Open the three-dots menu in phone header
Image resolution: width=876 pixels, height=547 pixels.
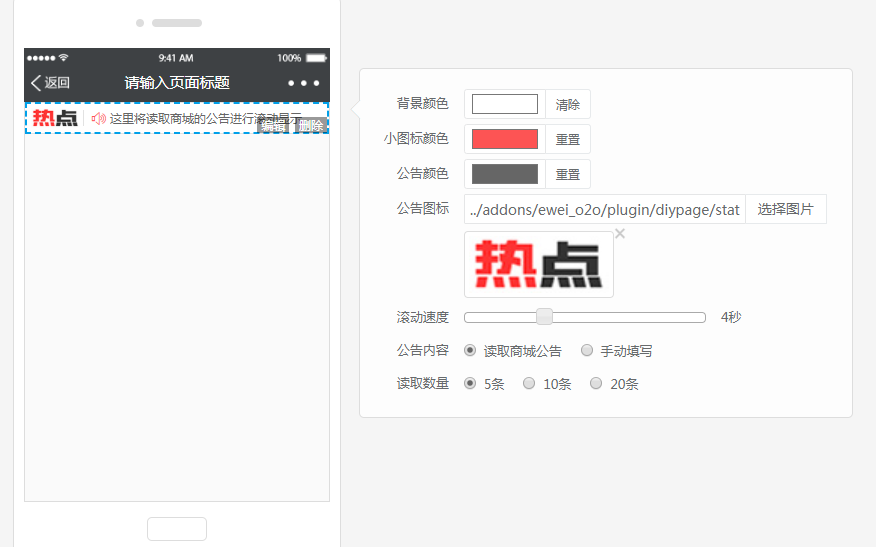coord(303,83)
